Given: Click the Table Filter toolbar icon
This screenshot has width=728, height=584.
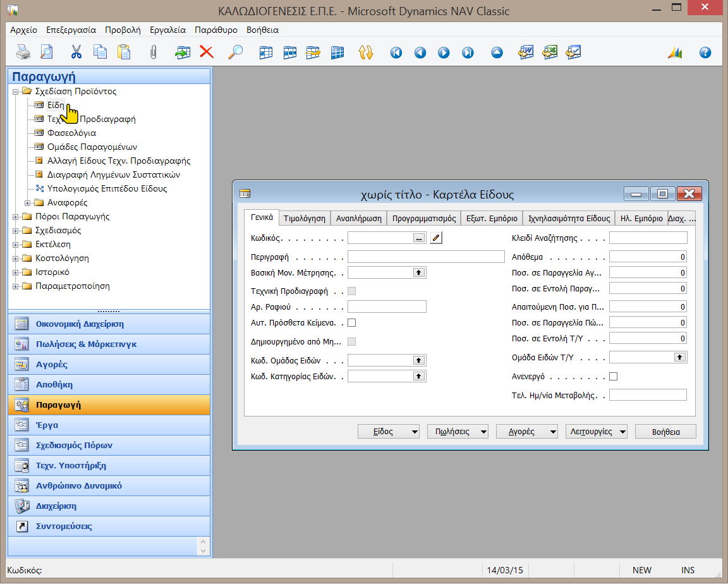Looking at the screenshot, I should pos(289,52).
